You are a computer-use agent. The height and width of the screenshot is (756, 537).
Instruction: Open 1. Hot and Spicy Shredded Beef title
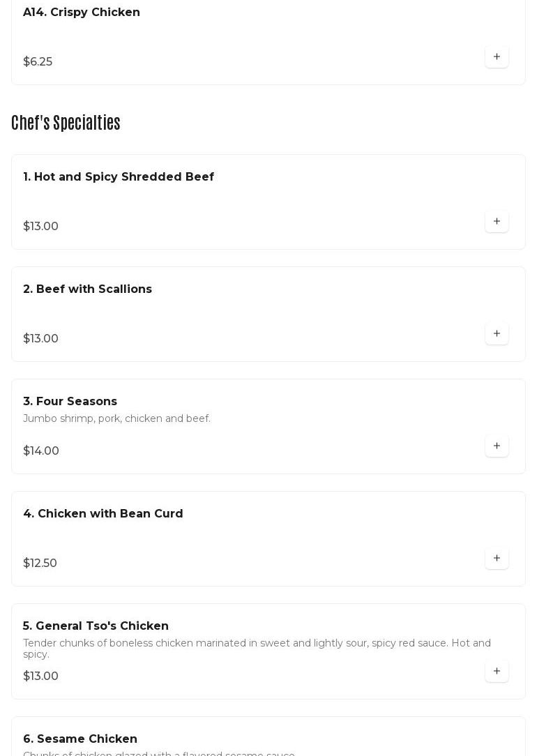[x=119, y=176]
